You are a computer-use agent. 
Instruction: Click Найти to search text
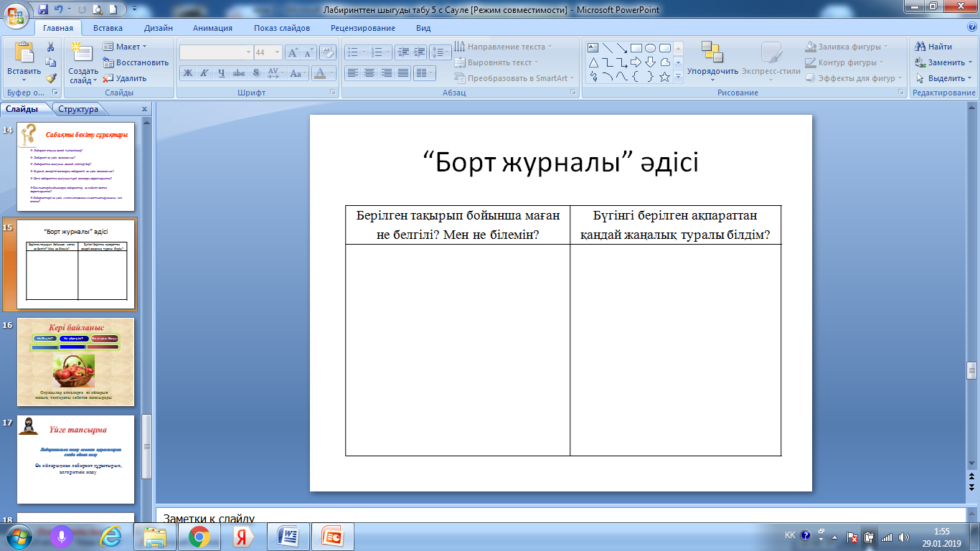(x=933, y=47)
